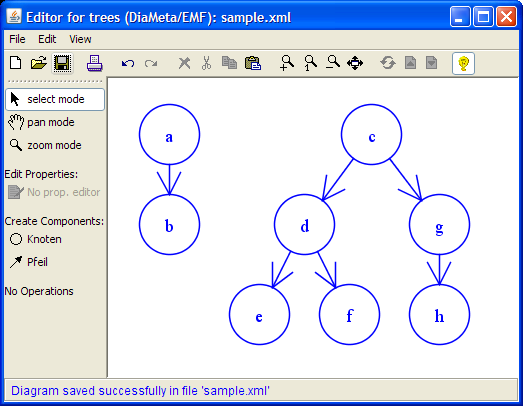Click the refresh circular arrows icon

pyautogui.click(x=388, y=63)
